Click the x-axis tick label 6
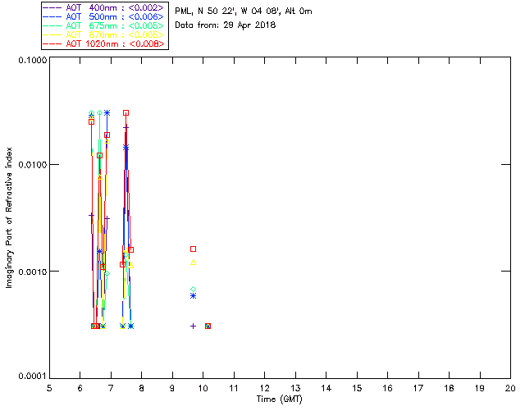The height and width of the screenshot is (420, 525). tap(80, 388)
